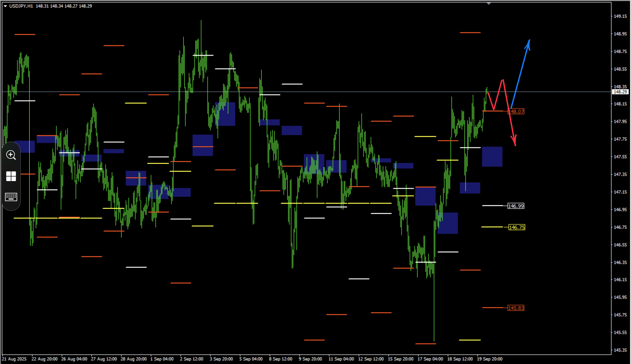631x364 pixels.
Task: Show the on-screen keyboard
Action: coord(11,197)
